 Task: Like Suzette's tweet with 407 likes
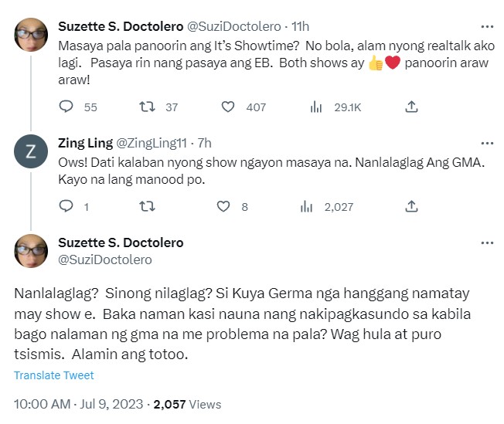click(229, 107)
